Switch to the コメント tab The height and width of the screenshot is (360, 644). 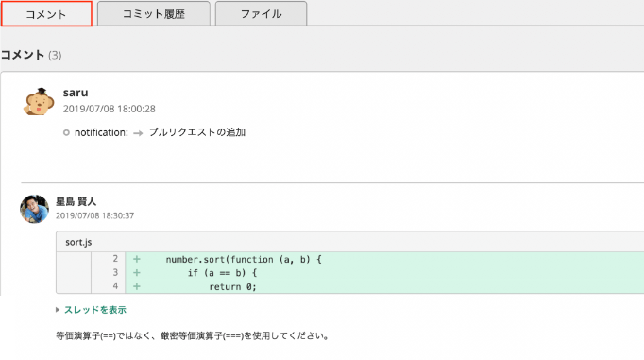point(46,14)
